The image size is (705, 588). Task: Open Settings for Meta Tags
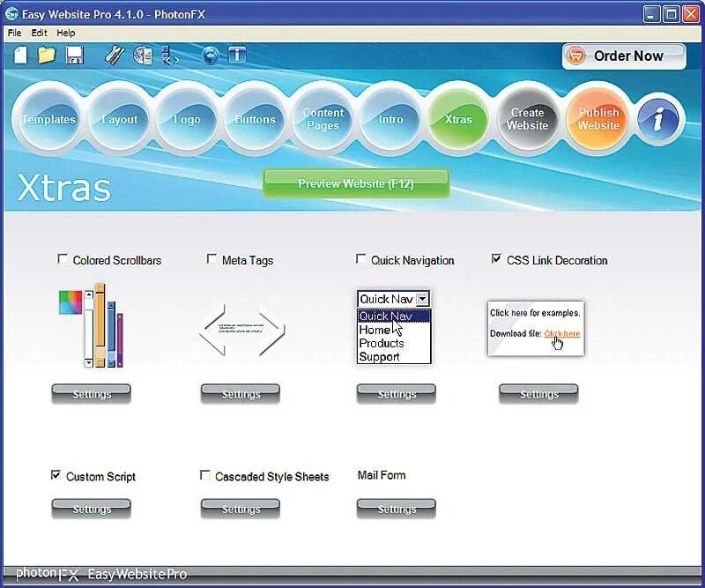(x=241, y=394)
